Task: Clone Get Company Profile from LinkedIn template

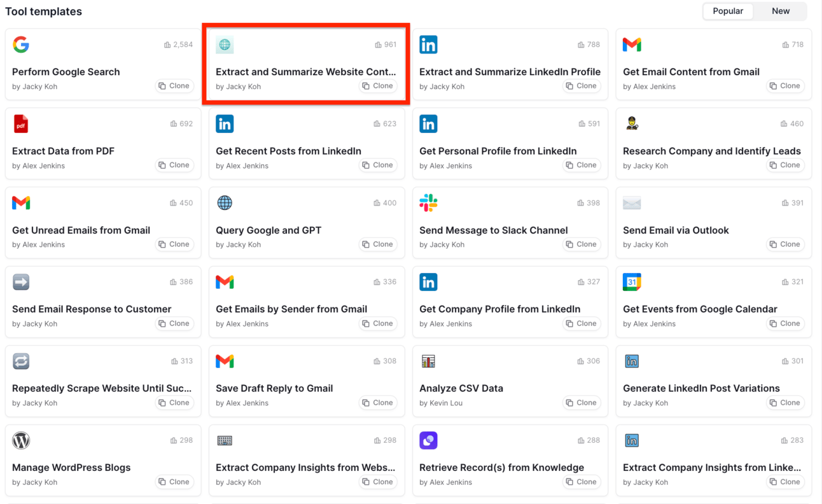Action: (x=582, y=323)
